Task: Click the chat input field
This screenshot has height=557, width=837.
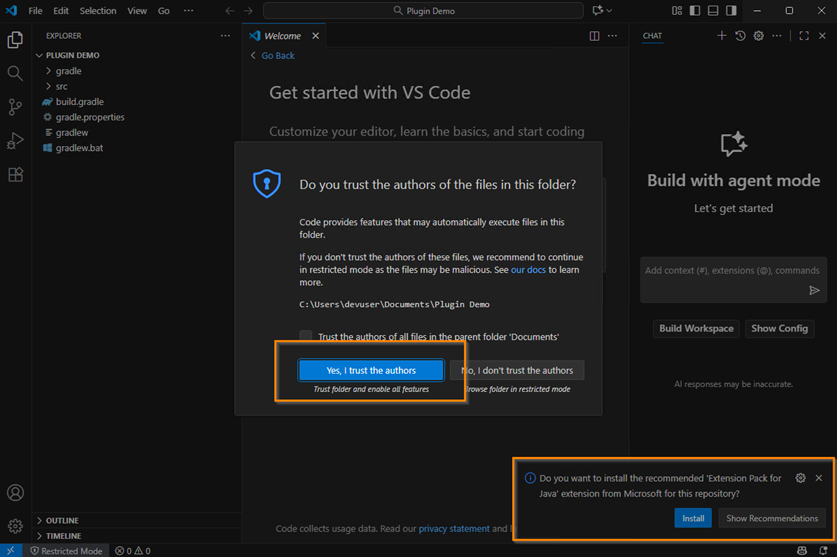Action: click(733, 280)
